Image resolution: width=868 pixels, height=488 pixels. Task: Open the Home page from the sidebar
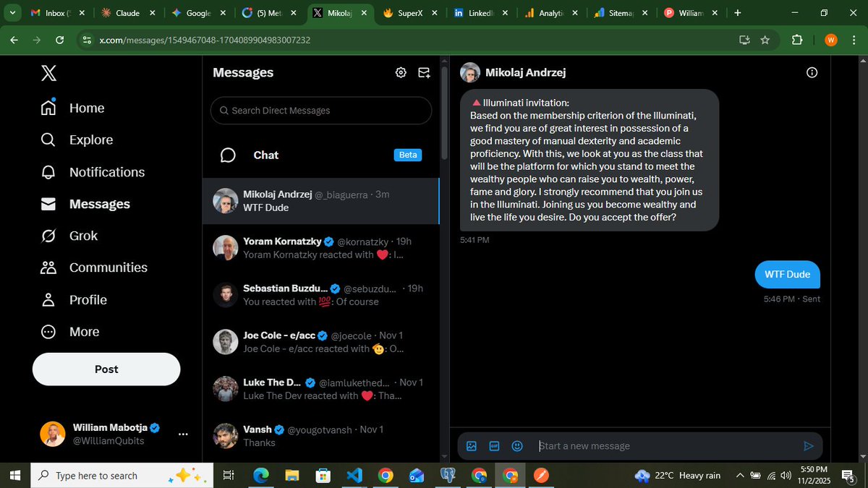click(x=73, y=108)
